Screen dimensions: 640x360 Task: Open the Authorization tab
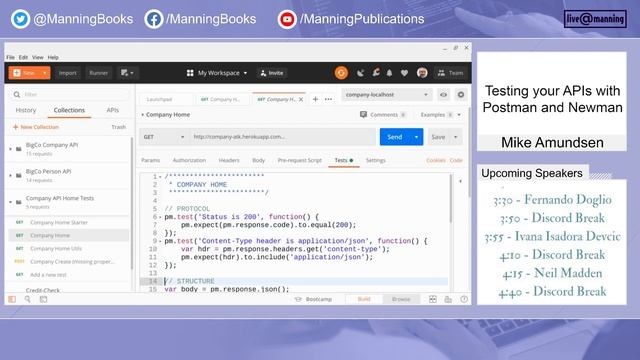tap(189, 160)
